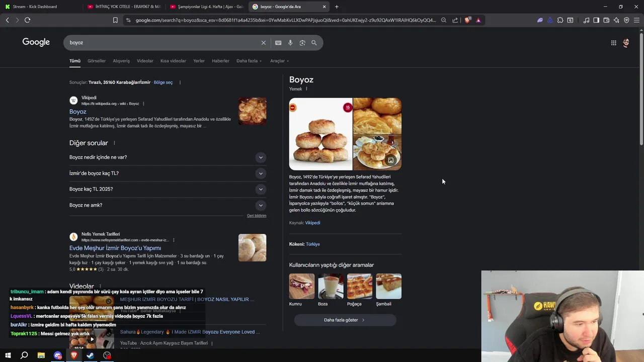Switch to Şampiyonlar Ligi Ajax browser tab
This screenshot has height=362, width=644.
click(206, 7)
